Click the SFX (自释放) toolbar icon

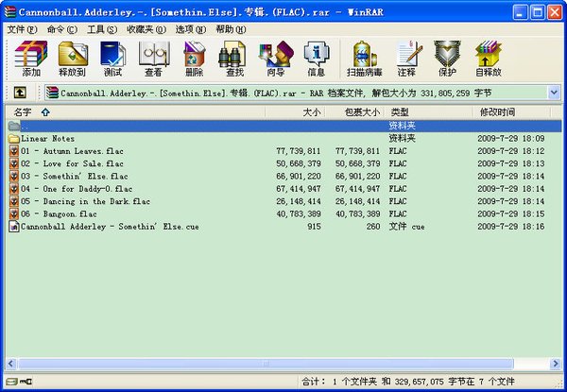coord(489,59)
